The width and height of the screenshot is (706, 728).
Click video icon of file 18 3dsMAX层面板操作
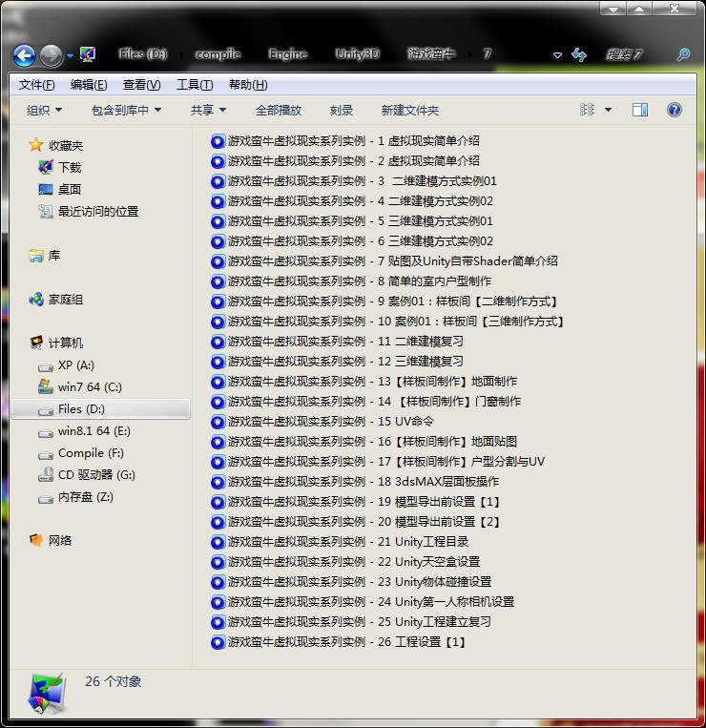pos(218,482)
